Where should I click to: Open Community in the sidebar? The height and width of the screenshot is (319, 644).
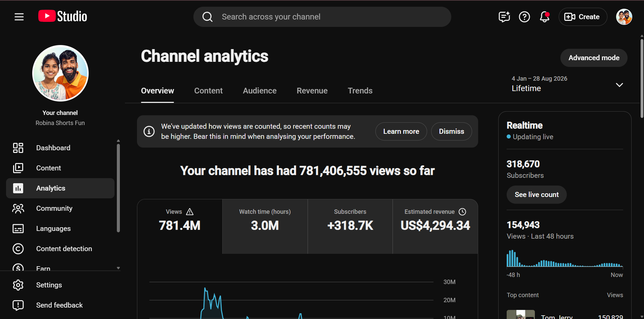tap(60, 208)
